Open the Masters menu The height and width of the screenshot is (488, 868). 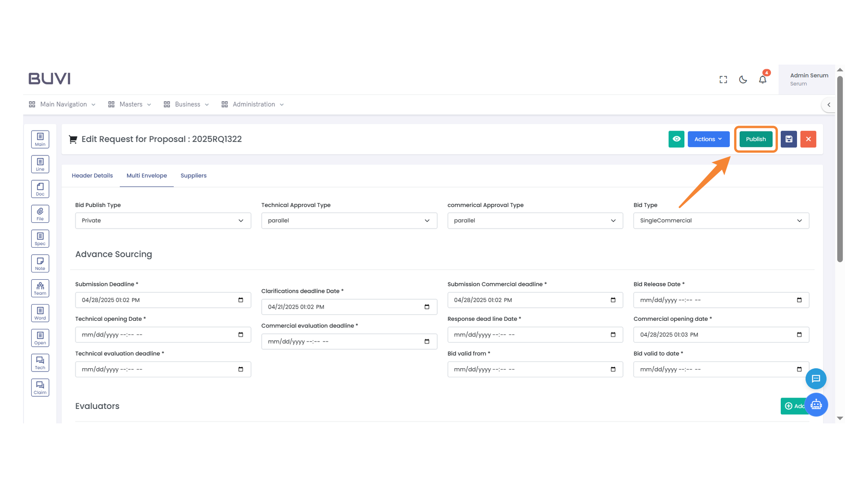point(130,104)
